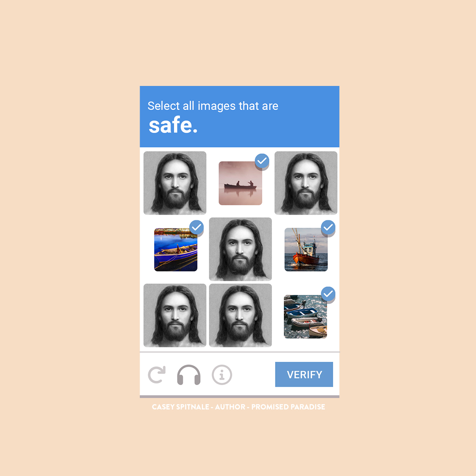The height and width of the screenshot is (476, 476).
Task: Click the refresh challenge icon
Action: pyautogui.click(x=156, y=375)
